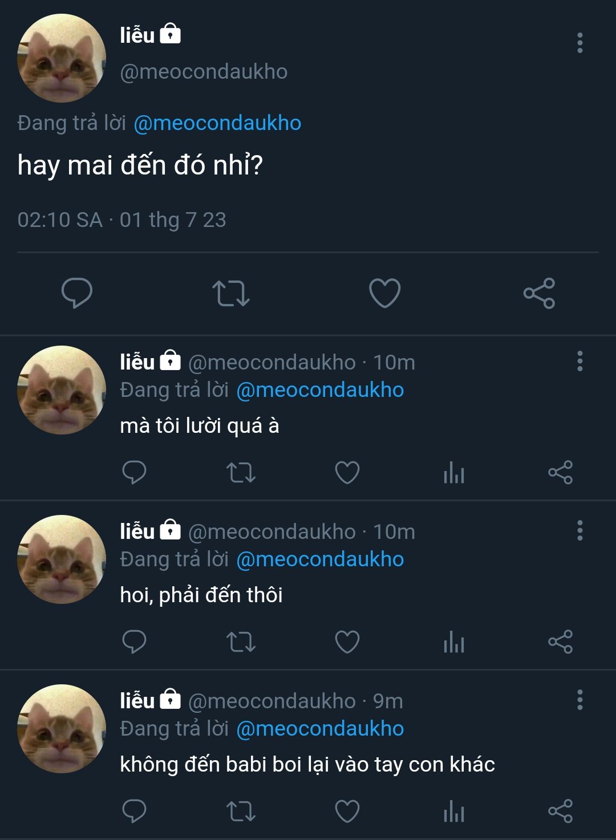Tap the timestamp 02:10 SA · 01 thg 7 23

pyautogui.click(x=121, y=220)
